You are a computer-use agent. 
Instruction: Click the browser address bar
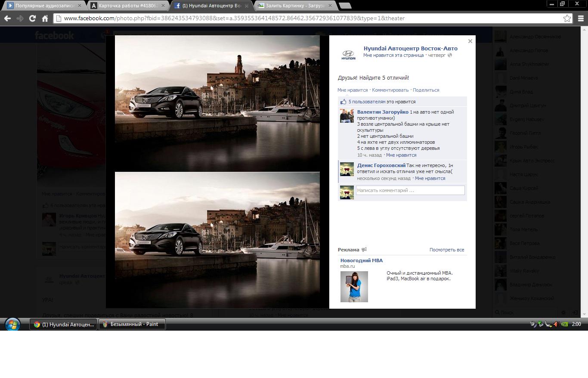301,18
